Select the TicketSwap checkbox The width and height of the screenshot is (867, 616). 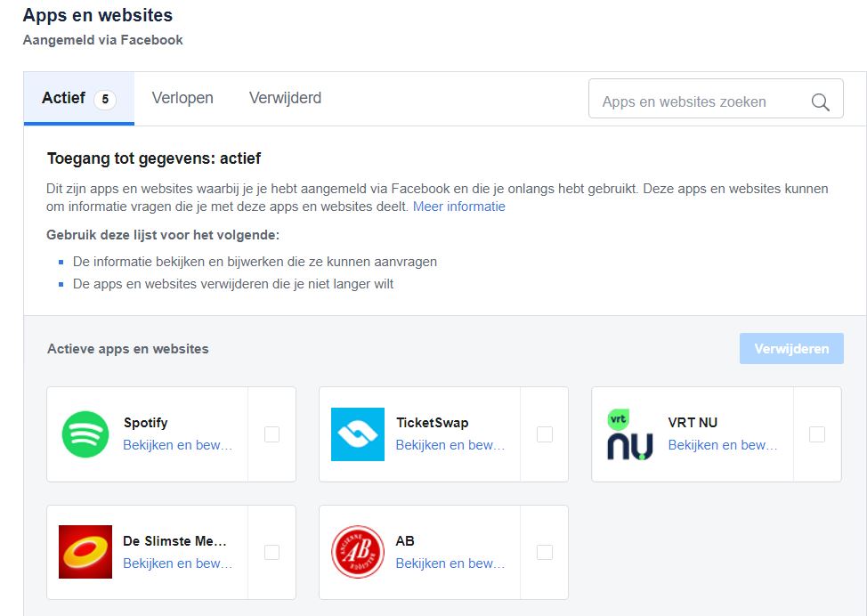(544, 434)
